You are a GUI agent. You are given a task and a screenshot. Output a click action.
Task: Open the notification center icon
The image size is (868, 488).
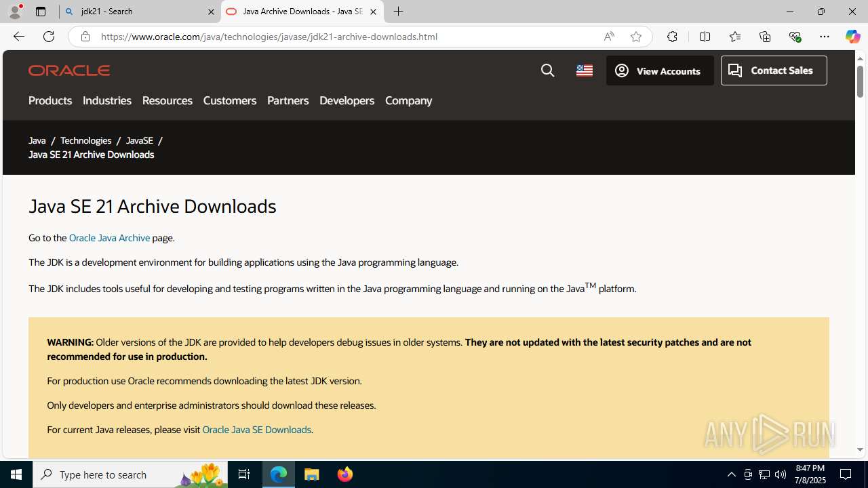[x=846, y=474]
